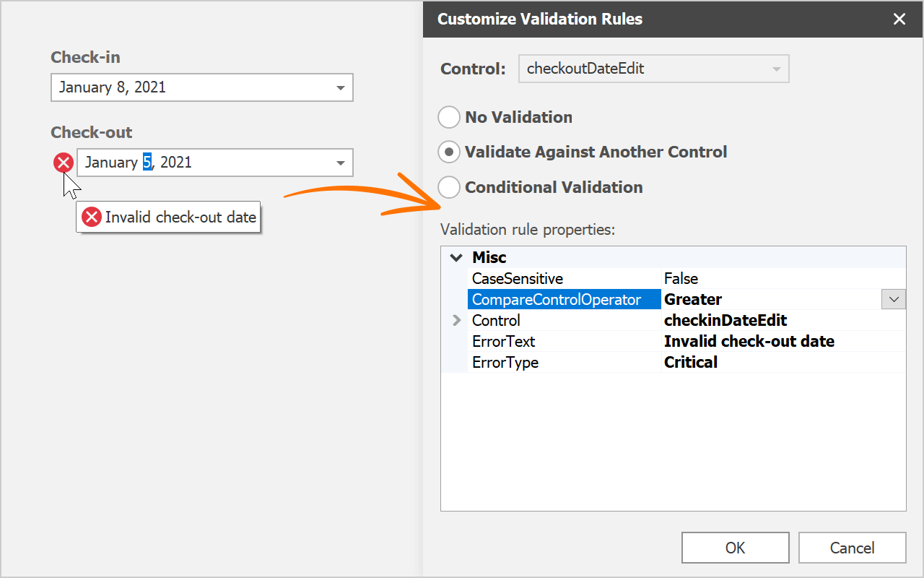
Task: Click the error icon in the tooltip
Action: click(x=92, y=217)
